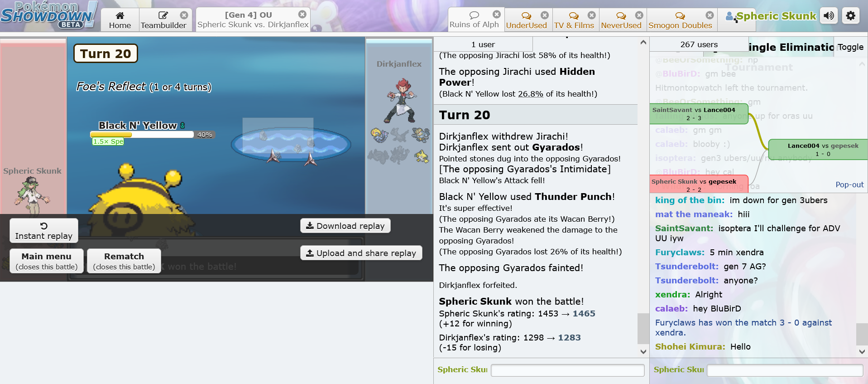Close the UnderUsed room tab
868x384 pixels.
tap(545, 15)
